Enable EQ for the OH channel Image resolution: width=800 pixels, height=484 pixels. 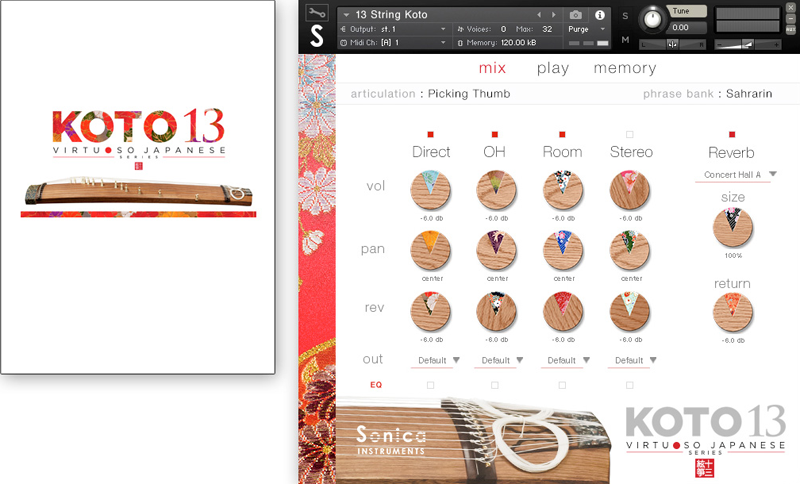tap(494, 385)
